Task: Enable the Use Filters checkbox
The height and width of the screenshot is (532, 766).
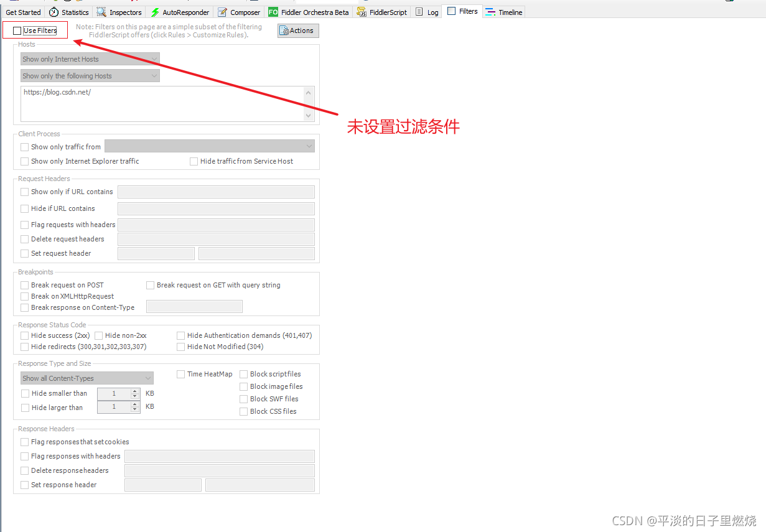Action: pos(17,30)
